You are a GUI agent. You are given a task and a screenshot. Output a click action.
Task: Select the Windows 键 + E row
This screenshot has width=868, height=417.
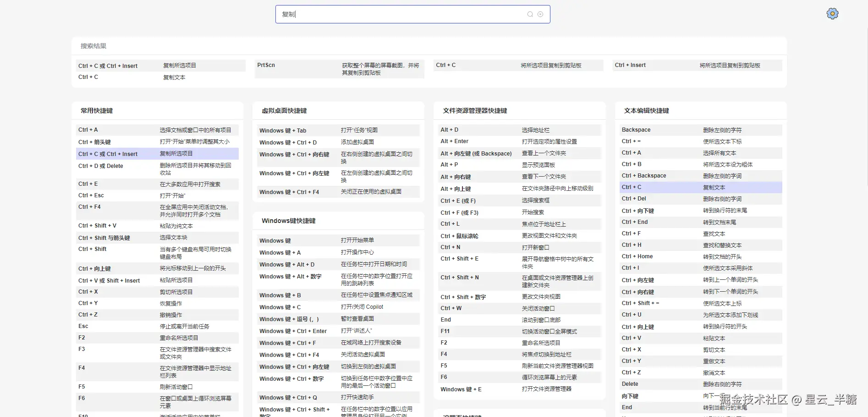pos(520,389)
